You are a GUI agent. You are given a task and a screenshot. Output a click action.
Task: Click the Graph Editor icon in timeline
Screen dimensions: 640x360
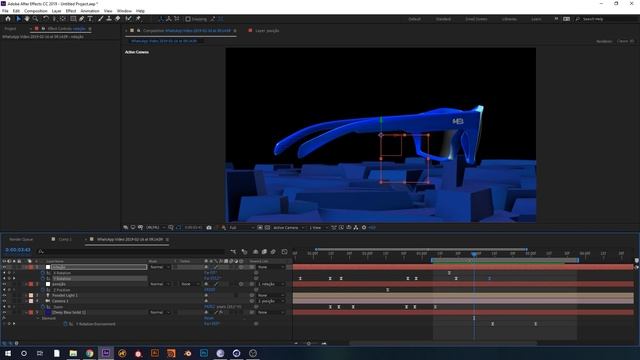click(x=284, y=252)
